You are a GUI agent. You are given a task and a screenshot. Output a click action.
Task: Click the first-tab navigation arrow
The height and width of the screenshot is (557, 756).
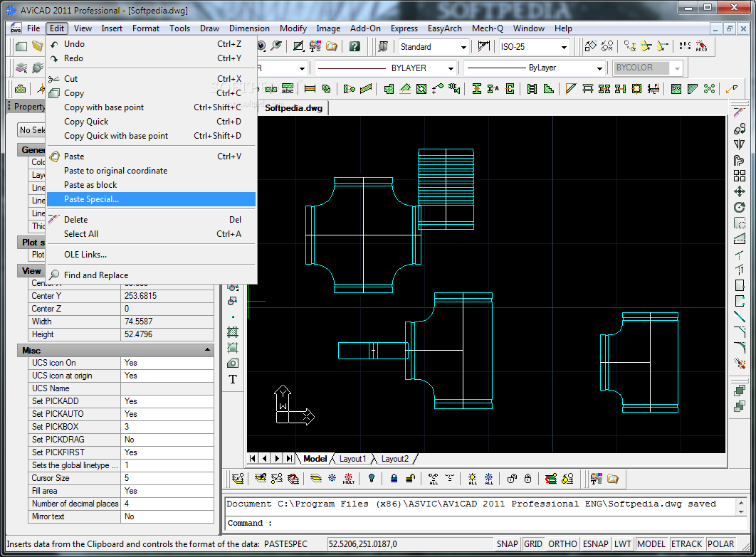tap(253, 458)
